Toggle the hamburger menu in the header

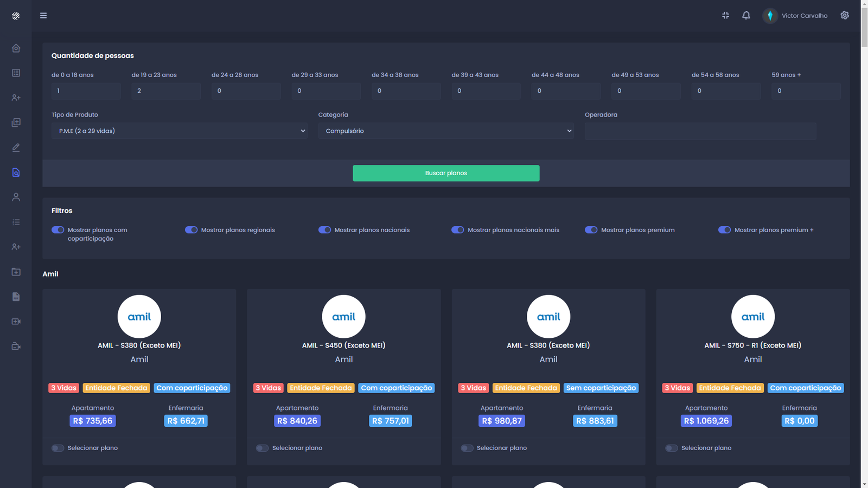pyautogui.click(x=43, y=16)
